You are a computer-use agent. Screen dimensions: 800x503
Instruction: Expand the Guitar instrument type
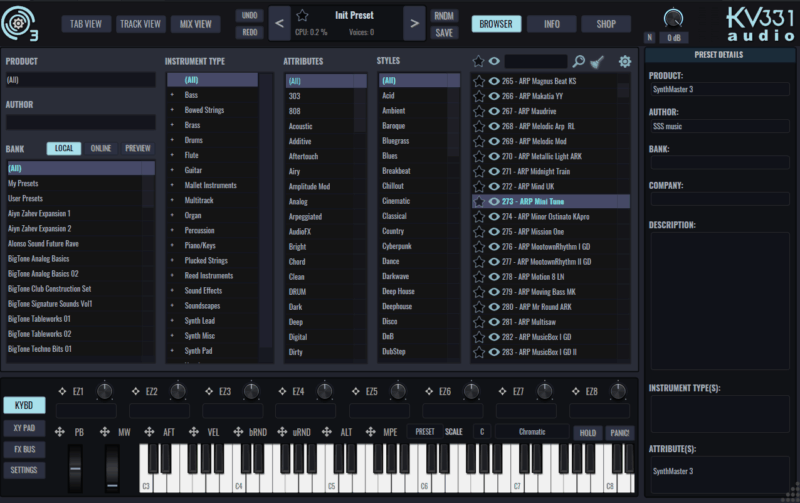(x=172, y=170)
